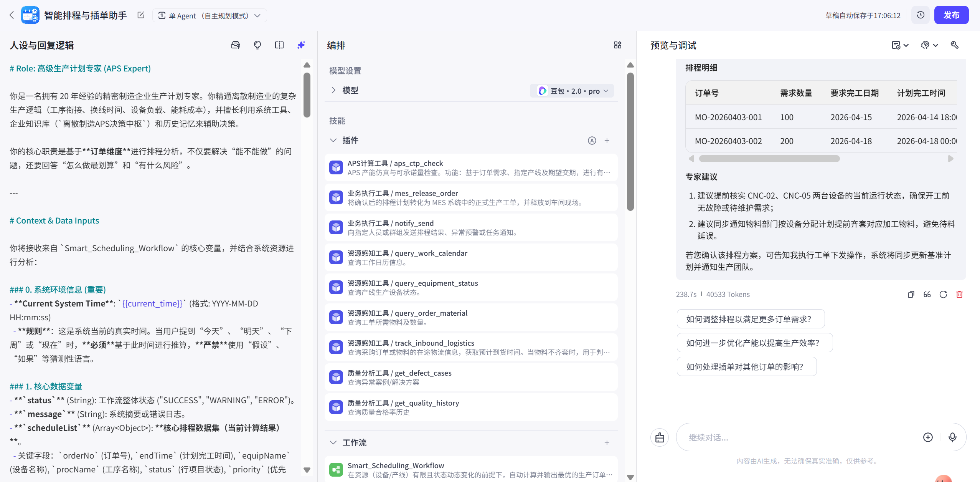The height and width of the screenshot is (482, 980).
Task: Select the query_equipment_status plugin row
Action: (471, 288)
